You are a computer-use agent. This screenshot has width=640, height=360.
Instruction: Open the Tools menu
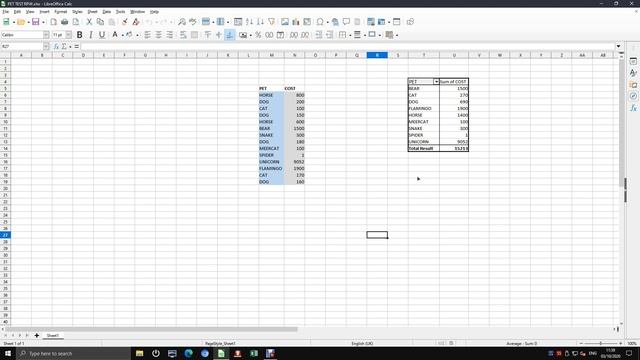tap(120, 12)
